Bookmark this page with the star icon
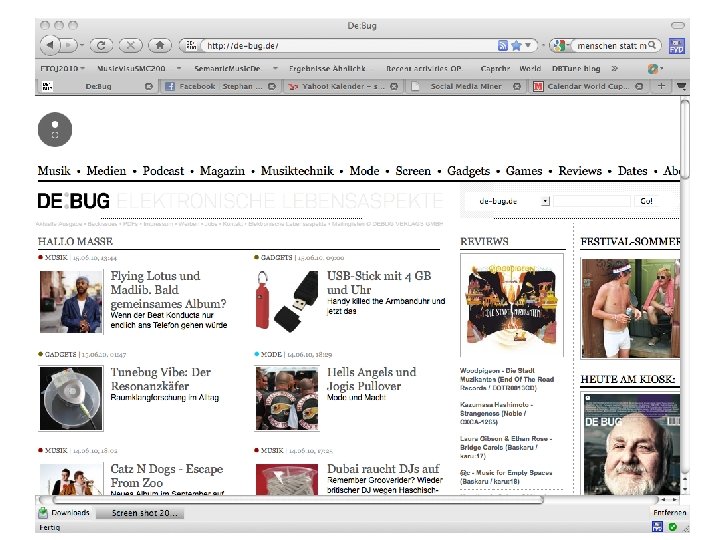Screen dimensions: 720x540 [x=517, y=45]
